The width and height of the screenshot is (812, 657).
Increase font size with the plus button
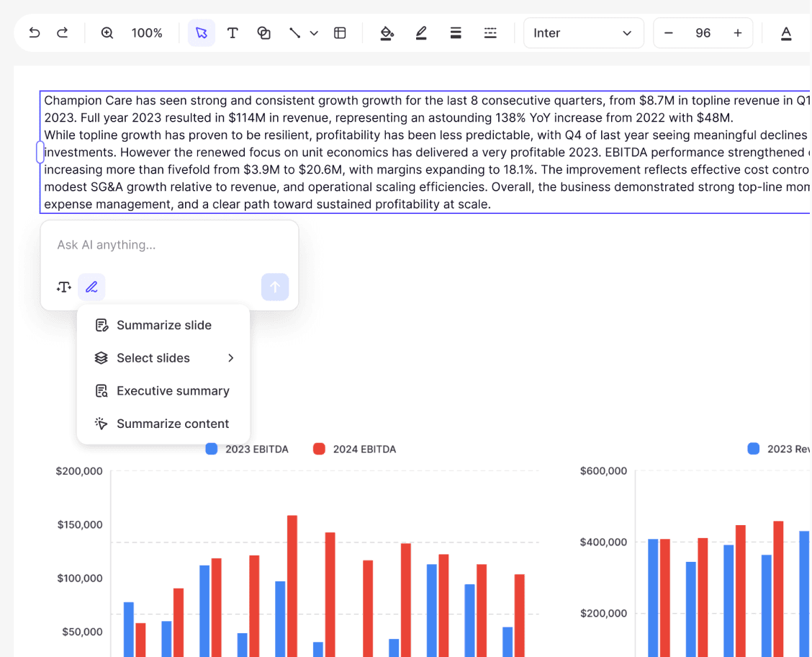pos(737,33)
